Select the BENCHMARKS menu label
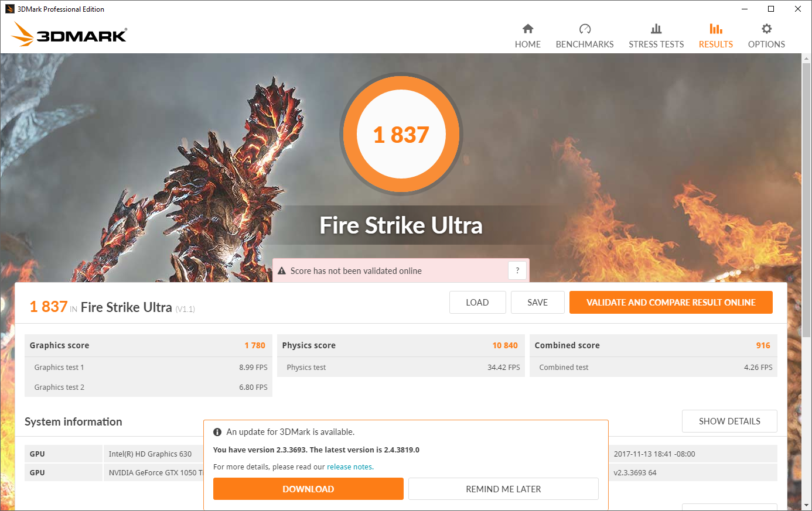The image size is (812, 511). pyautogui.click(x=585, y=44)
